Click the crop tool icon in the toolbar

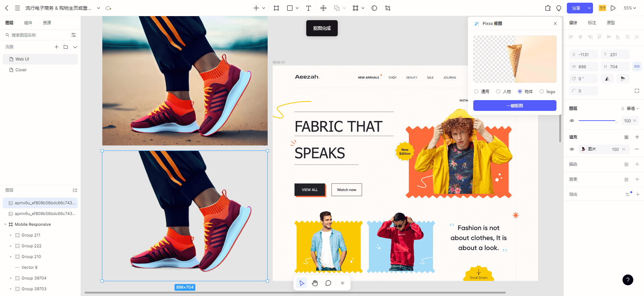tap(388, 8)
